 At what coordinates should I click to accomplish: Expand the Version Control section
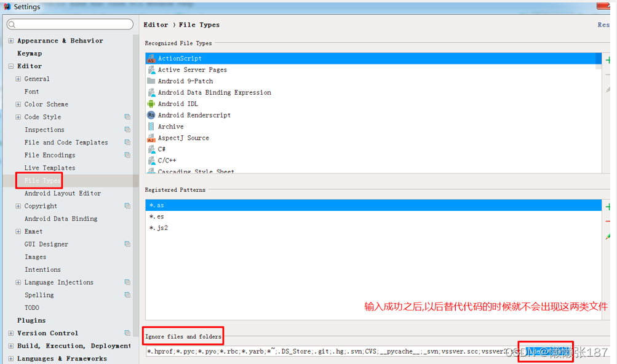click(x=11, y=333)
